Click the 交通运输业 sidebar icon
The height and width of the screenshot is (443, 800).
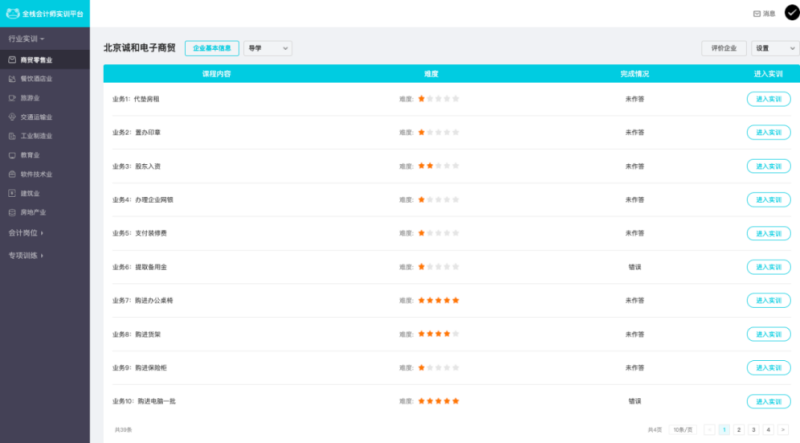12,116
